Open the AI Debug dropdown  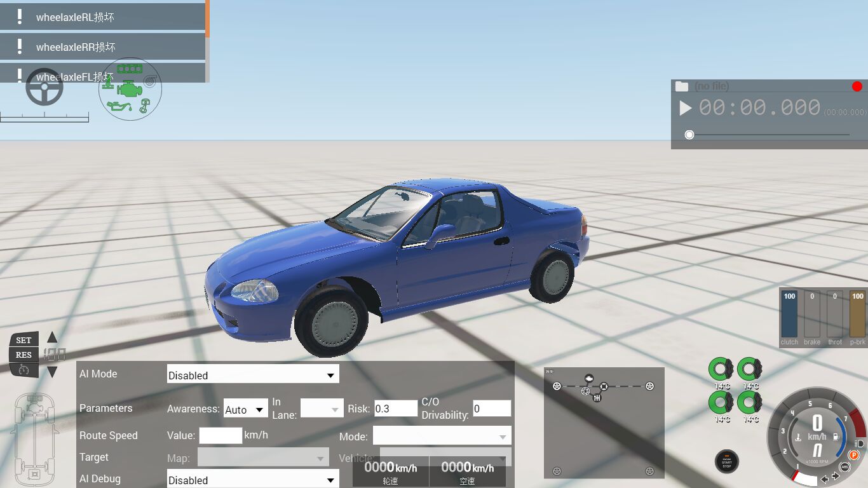pos(253,479)
